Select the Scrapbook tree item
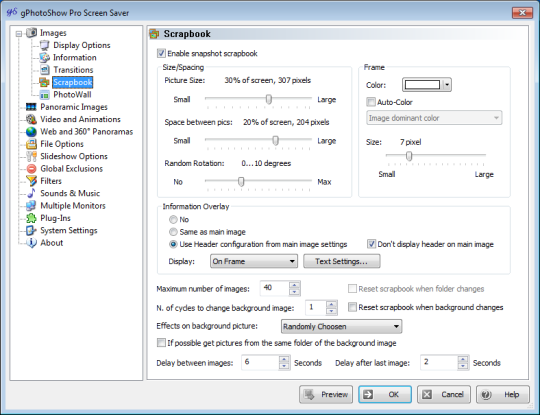Screen dimensions: 540x415 coord(73,82)
